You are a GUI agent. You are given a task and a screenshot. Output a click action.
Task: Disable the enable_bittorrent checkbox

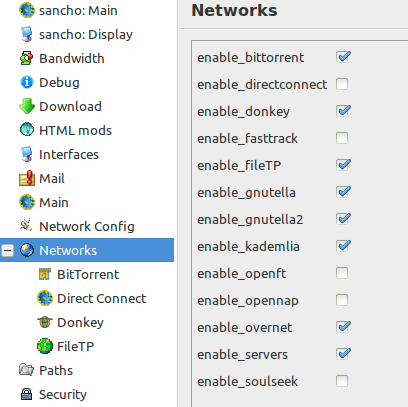click(343, 57)
